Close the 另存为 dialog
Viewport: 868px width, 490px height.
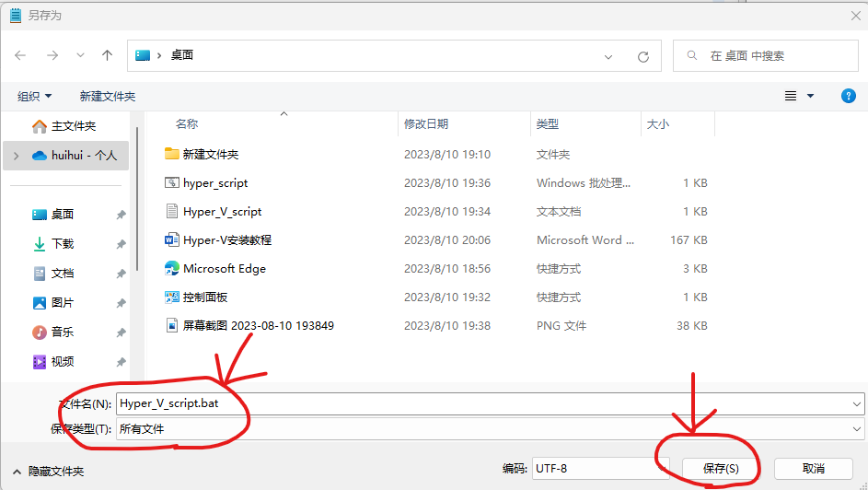(856, 16)
